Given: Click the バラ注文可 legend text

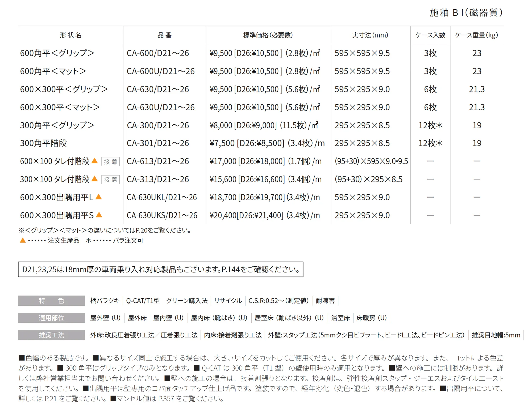Looking at the screenshot, I should point(128,240).
